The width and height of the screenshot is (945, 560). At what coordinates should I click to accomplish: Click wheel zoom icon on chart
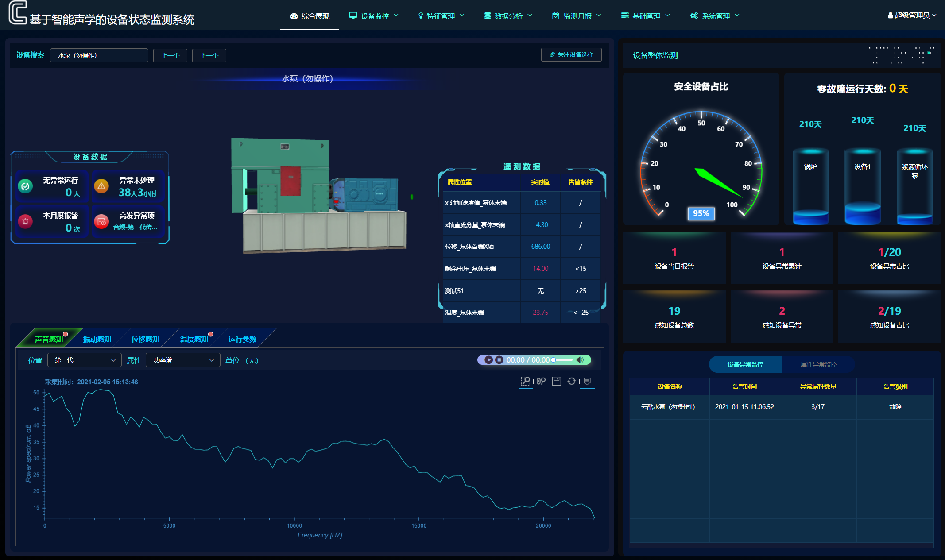pyautogui.click(x=541, y=381)
